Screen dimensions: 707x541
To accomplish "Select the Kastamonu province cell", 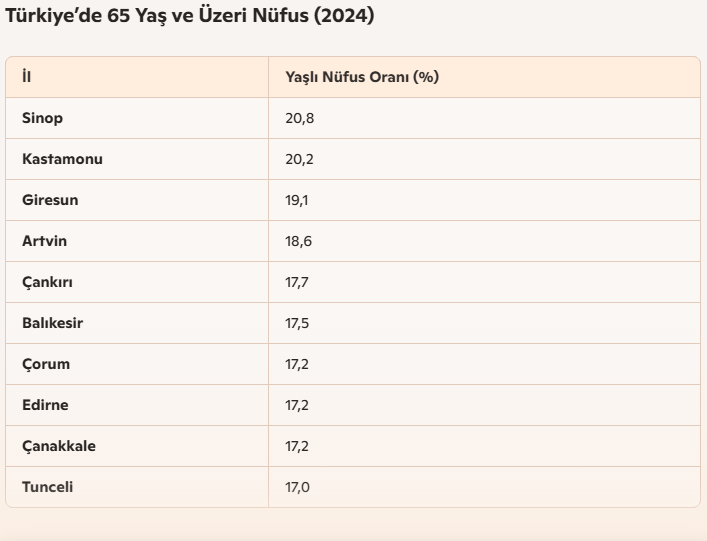I will tap(62, 159).
